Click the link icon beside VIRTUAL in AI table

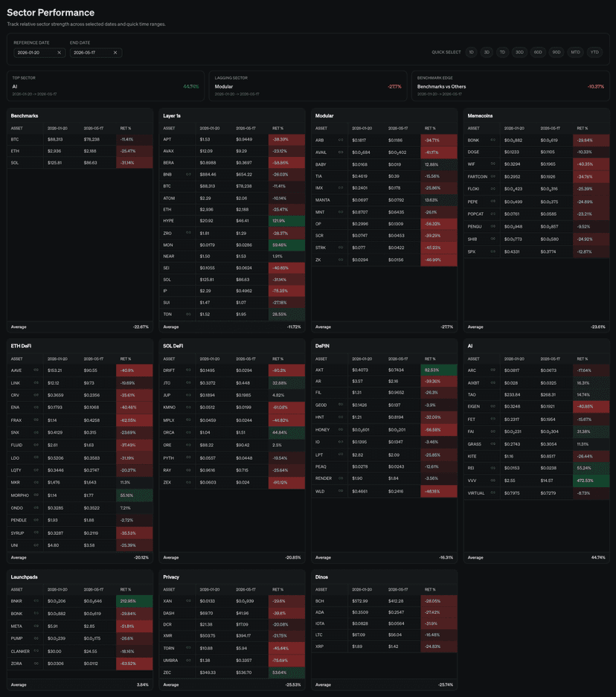pos(493,492)
